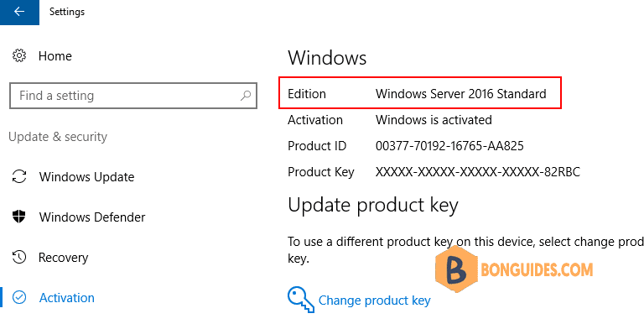The image size is (644, 324).
Task: Click the partial product key ending 82RBC
Action: (x=478, y=172)
